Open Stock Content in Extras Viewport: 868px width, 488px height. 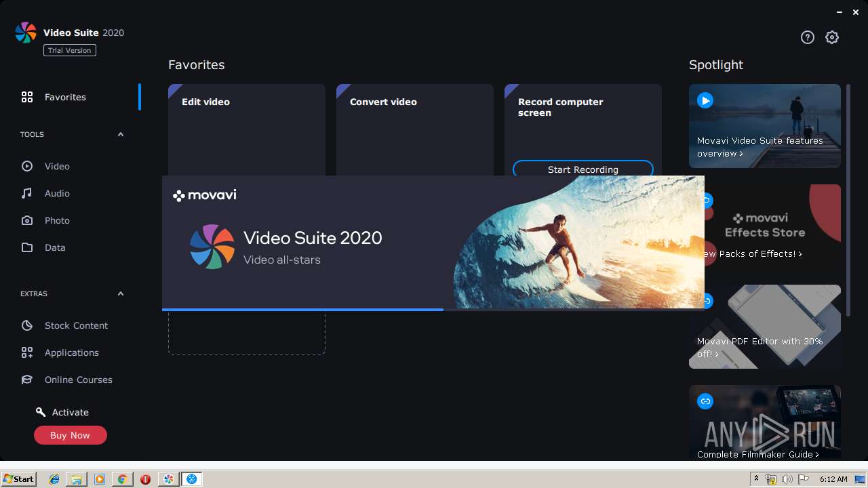76,325
